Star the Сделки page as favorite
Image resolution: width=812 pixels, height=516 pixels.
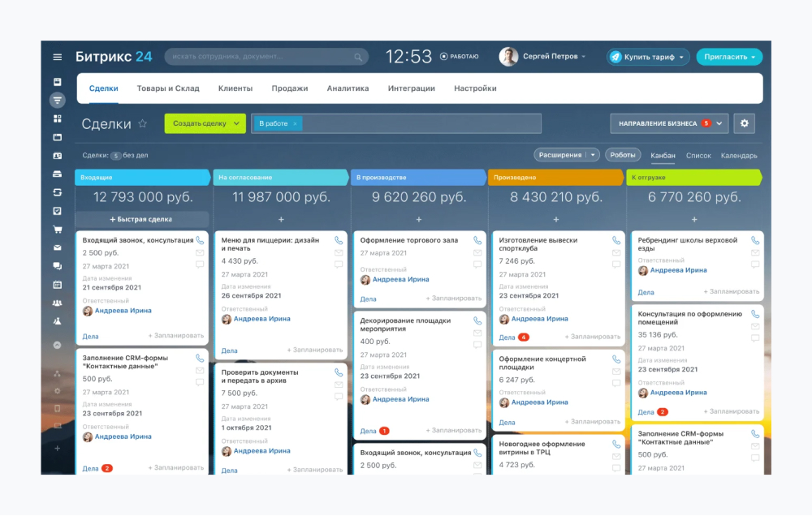tap(143, 124)
